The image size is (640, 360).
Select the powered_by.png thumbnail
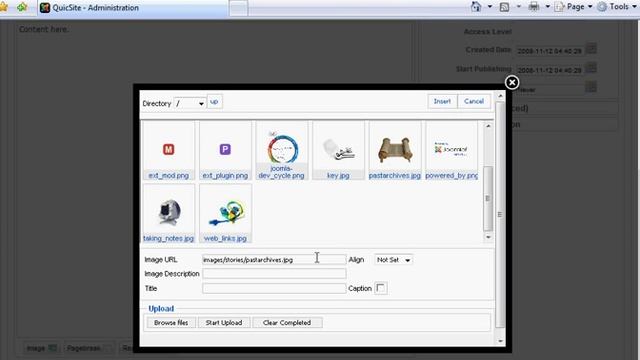coord(451,149)
